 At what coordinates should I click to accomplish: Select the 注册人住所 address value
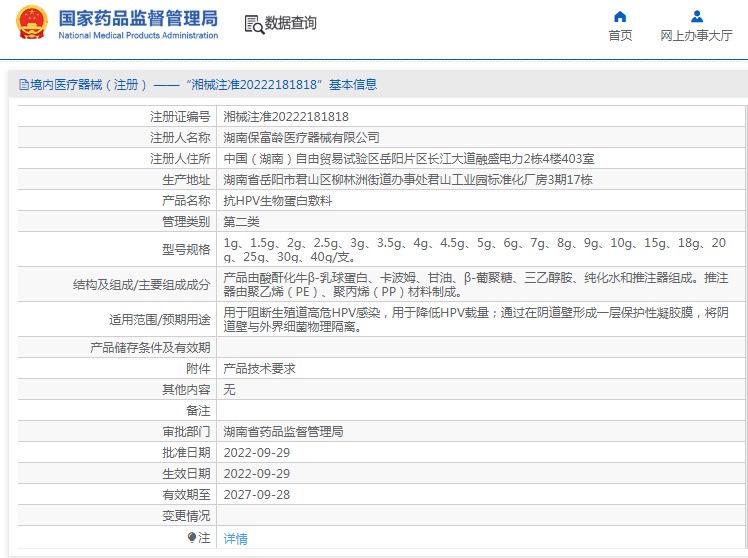409,159
